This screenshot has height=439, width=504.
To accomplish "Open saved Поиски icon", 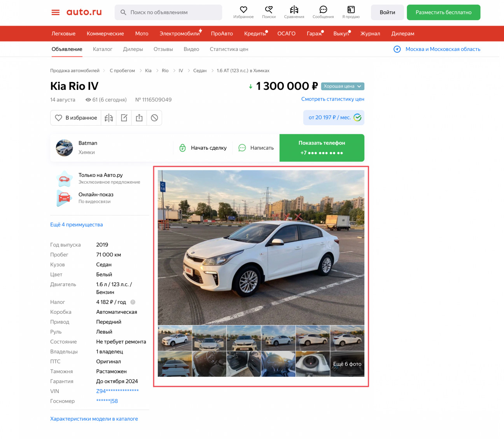I will coord(269,9).
